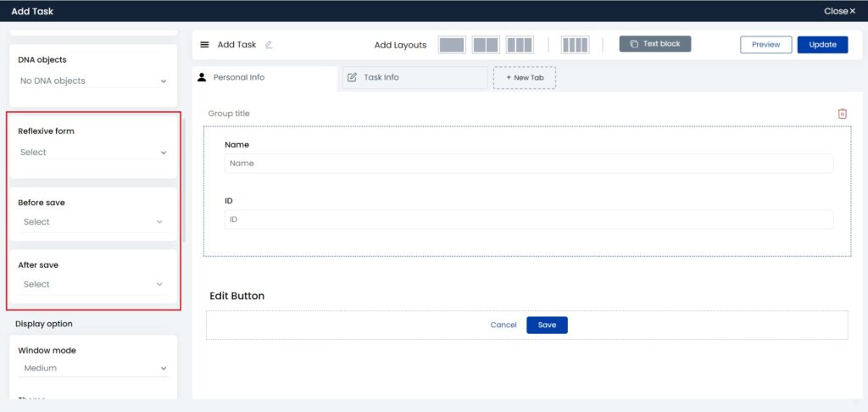Switch to the Task Info tab
The height and width of the screenshot is (412, 868).
(x=381, y=77)
